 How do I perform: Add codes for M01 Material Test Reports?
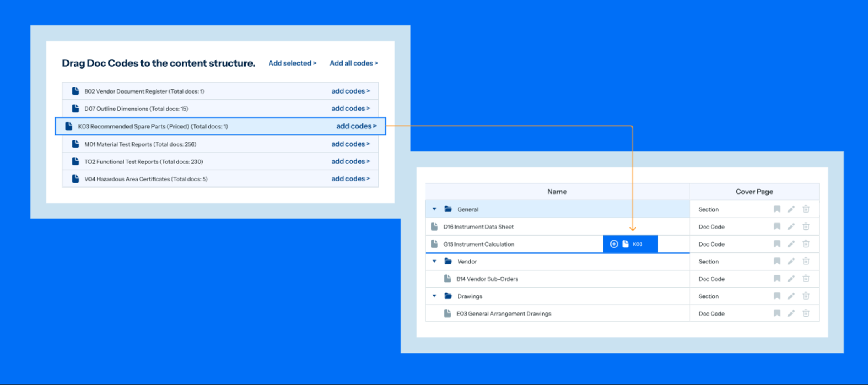(x=351, y=144)
